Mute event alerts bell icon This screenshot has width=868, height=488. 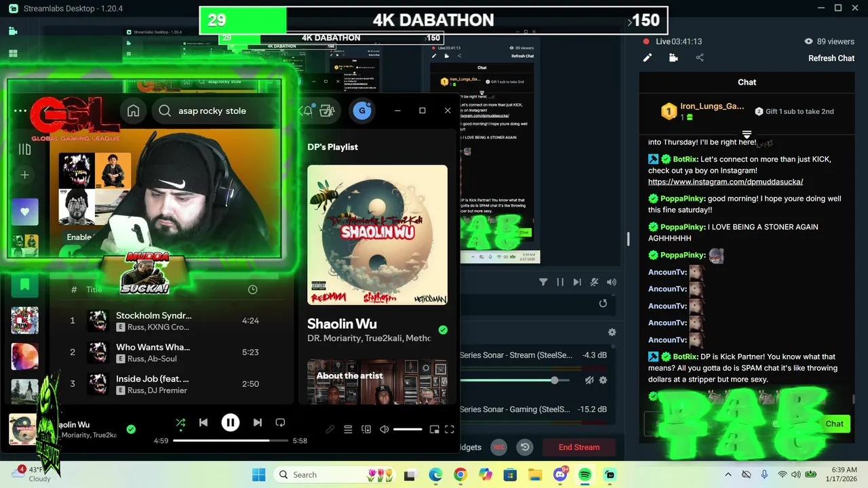pos(594,282)
